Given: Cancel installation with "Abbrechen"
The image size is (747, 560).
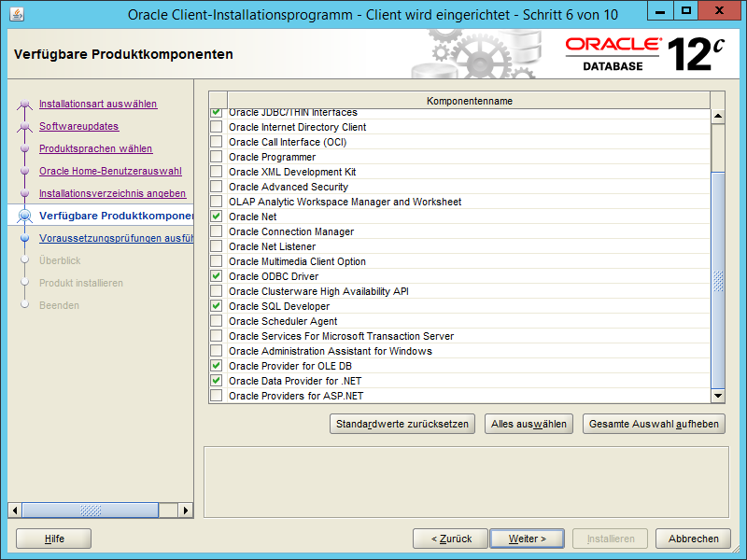Looking at the screenshot, I should click(x=693, y=539).
